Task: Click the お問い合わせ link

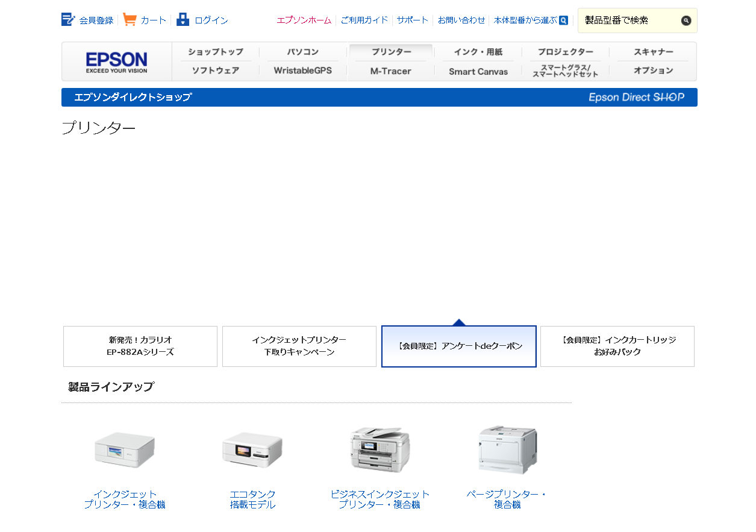Action: pyautogui.click(x=460, y=20)
